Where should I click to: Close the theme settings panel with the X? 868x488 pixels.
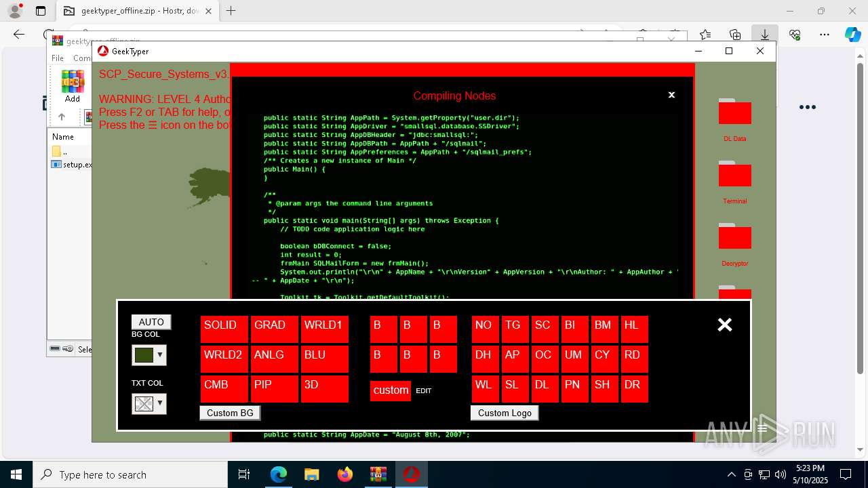click(x=725, y=325)
